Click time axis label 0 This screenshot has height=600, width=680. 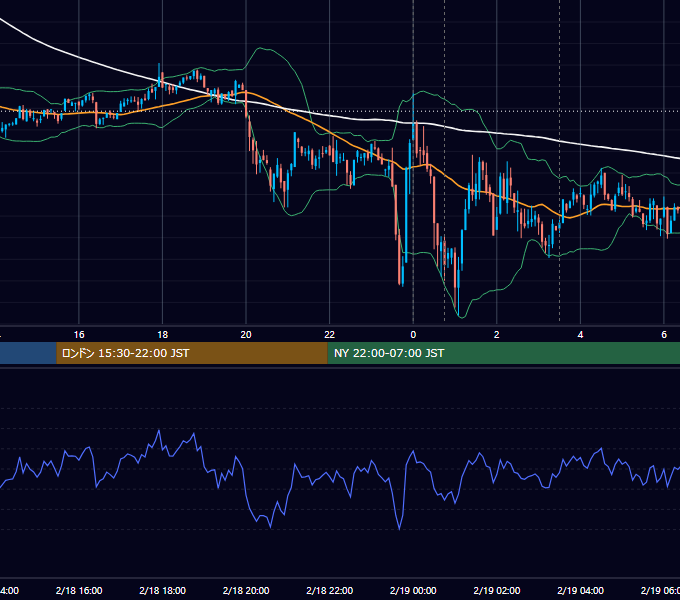click(x=413, y=335)
